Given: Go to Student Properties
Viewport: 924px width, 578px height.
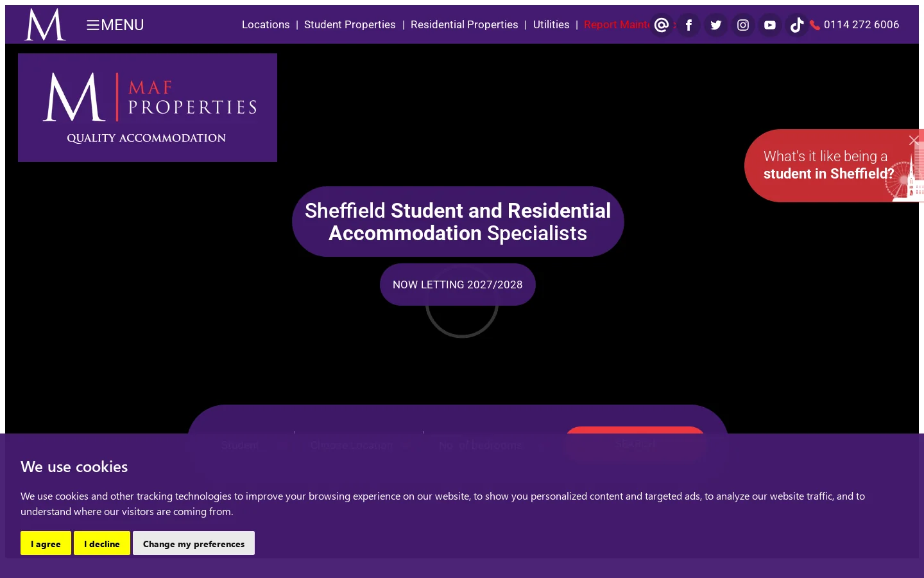Looking at the screenshot, I should point(350,24).
